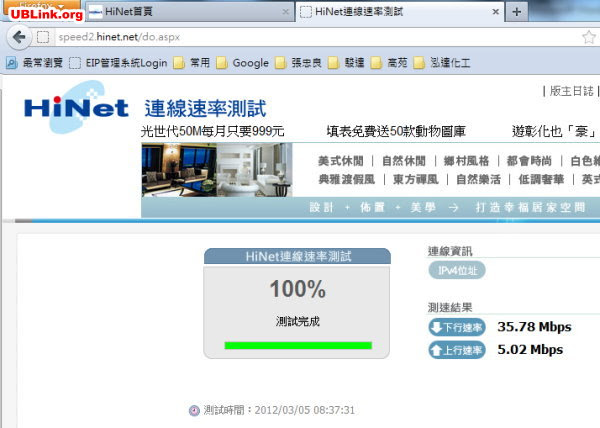Click the 5.02 Mbps upload result
The image size is (600, 428).
point(530,350)
